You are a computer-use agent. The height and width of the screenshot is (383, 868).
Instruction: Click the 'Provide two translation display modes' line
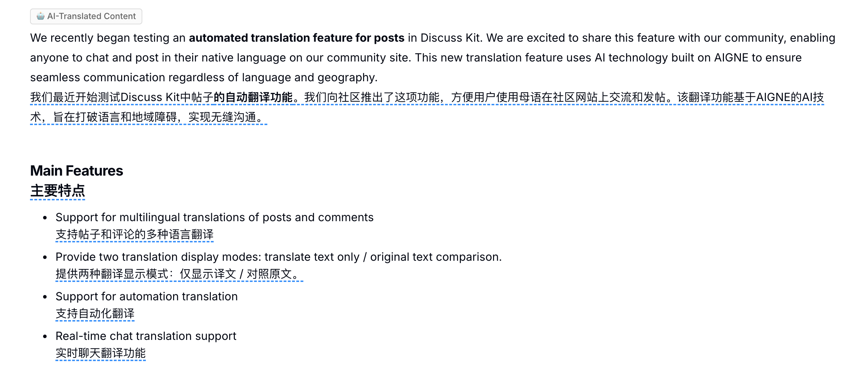pos(278,257)
